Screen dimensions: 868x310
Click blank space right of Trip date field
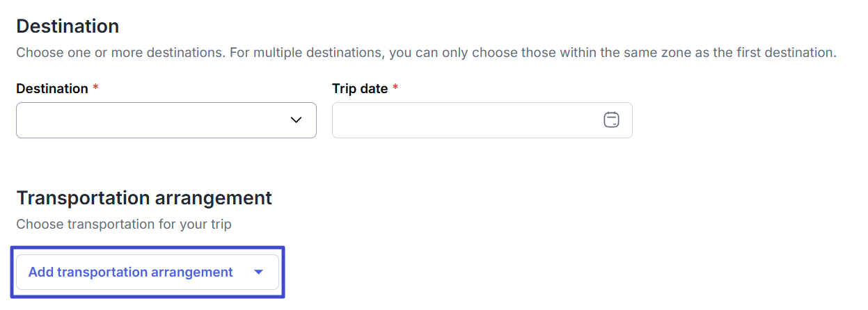click(x=745, y=120)
